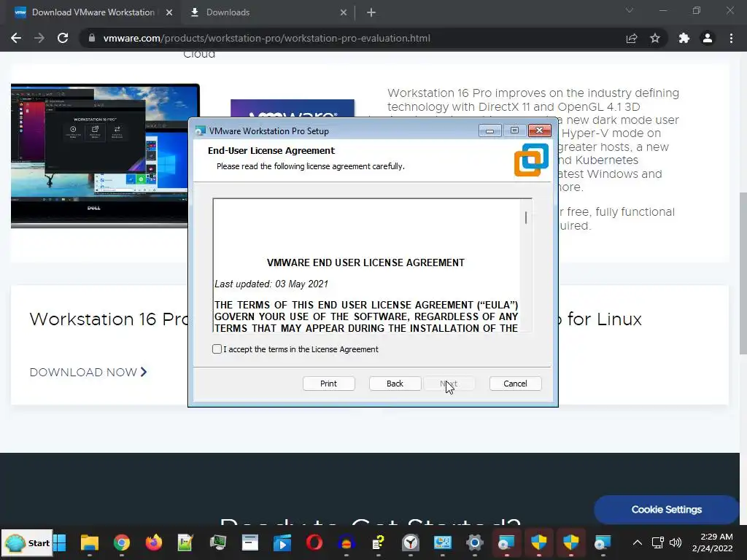The width and height of the screenshot is (747, 560).
Task: Open File Explorer from taskbar
Action: pos(90,542)
